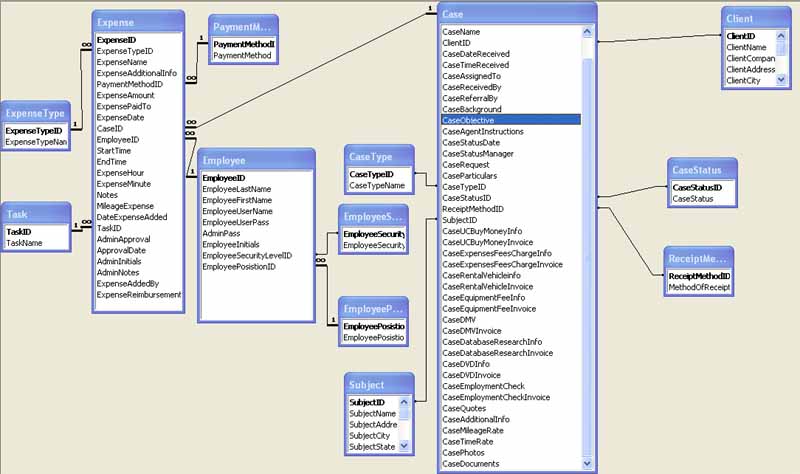The width and height of the screenshot is (800, 474).
Task: Select the MileageExpense field
Action: point(125,206)
